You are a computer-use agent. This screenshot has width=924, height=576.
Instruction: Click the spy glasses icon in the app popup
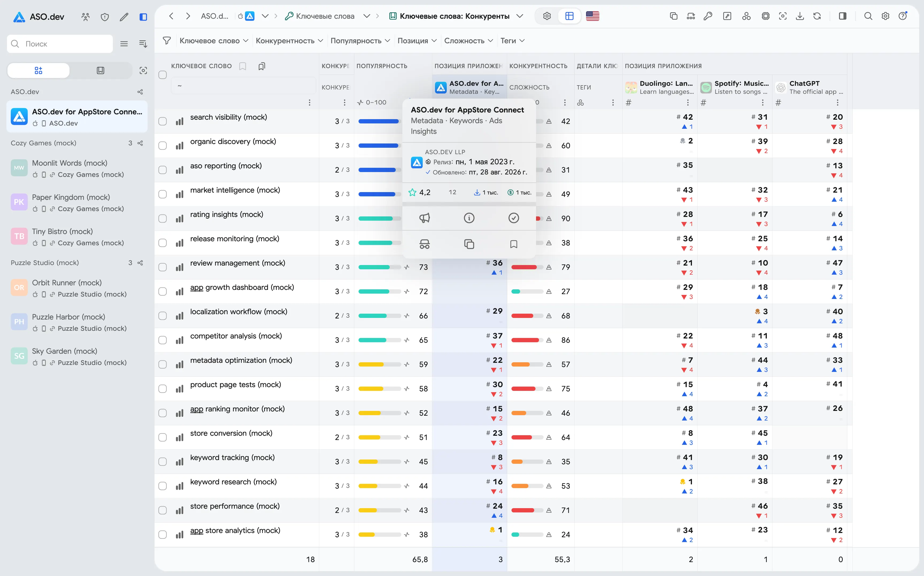(424, 244)
